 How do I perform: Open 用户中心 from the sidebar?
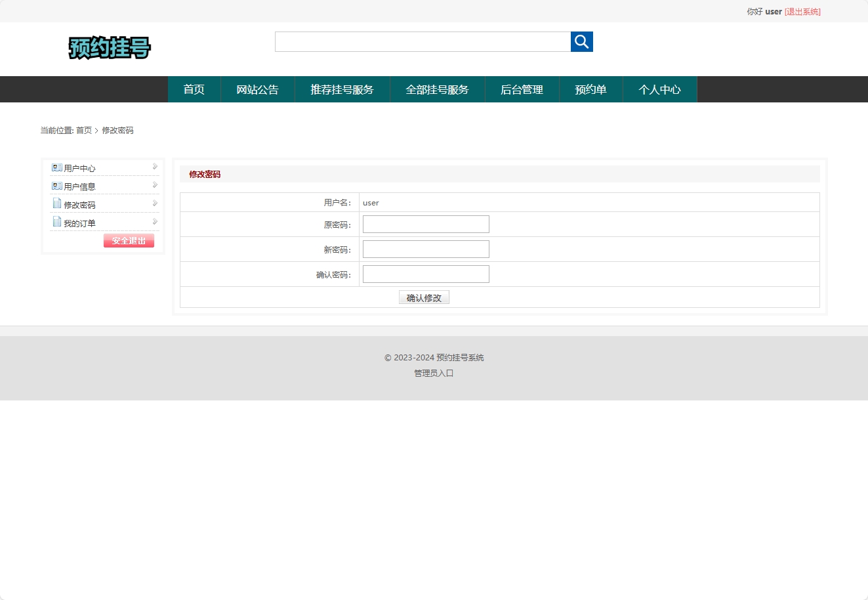coord(79,167)
